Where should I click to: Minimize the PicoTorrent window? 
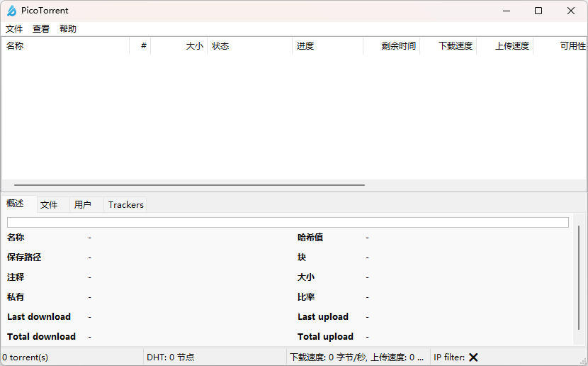click(x=507, y=11)
